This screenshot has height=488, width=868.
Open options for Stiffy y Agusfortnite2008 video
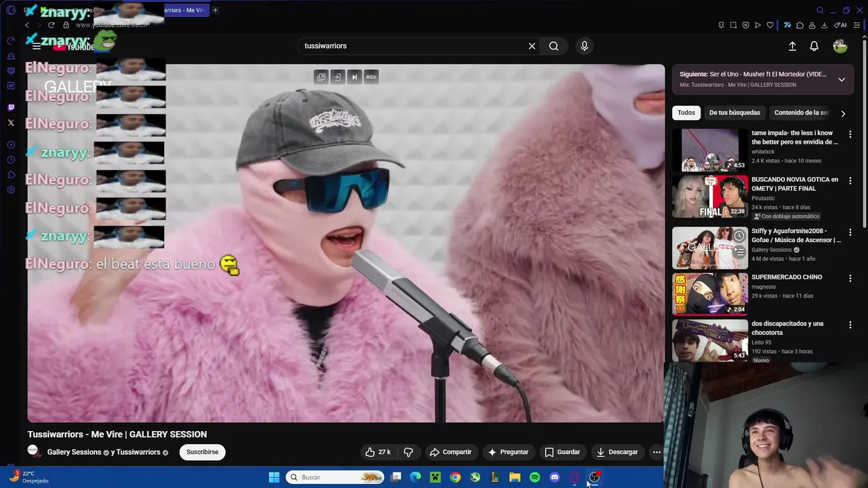pos(850,232)
